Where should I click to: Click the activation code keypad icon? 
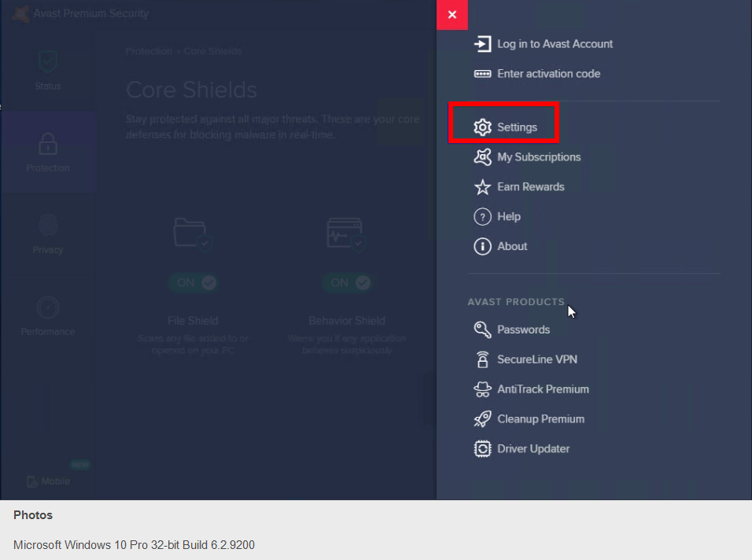[x=482, y=74]
